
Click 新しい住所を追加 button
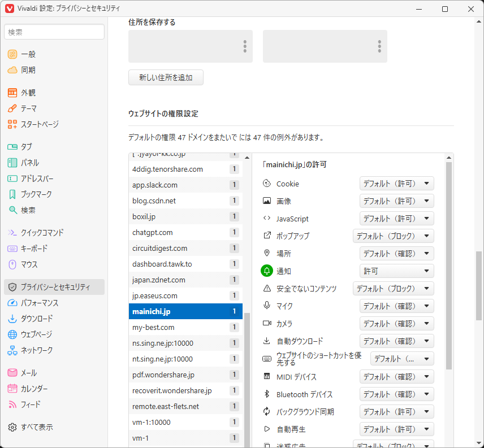[x=166, y=77]
